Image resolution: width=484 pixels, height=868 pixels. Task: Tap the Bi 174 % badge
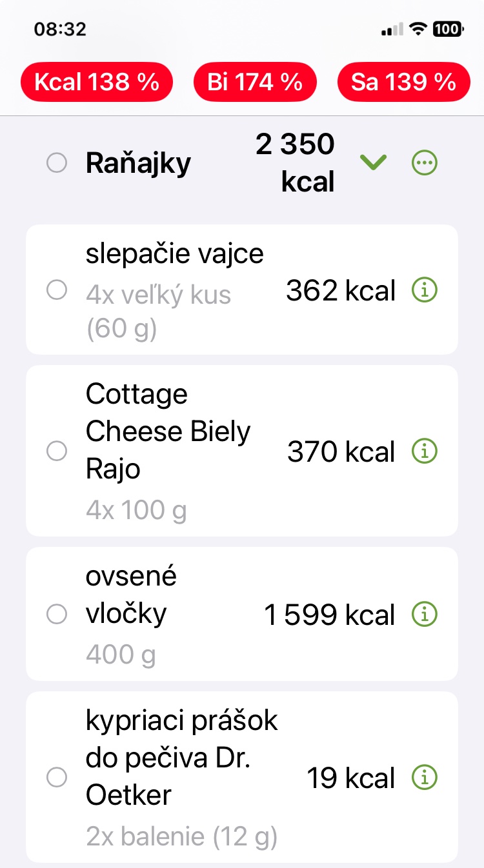coord(255,82)
